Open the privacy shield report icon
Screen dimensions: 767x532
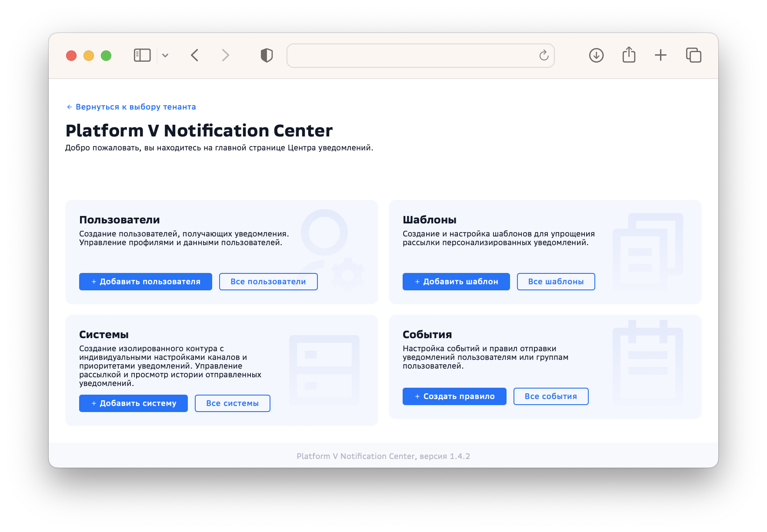tap(267, 55)
